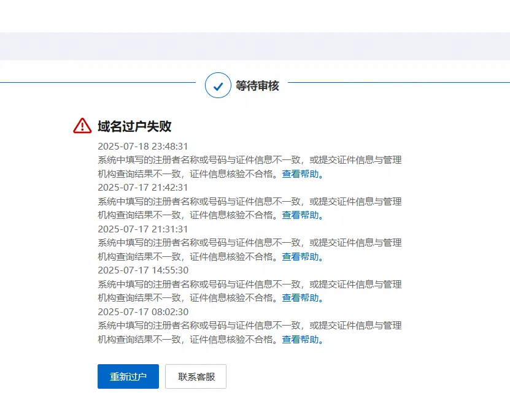
Task: Click the 2025-07-17 14:55:30 timestamp
Action: (x=143, y=270)
